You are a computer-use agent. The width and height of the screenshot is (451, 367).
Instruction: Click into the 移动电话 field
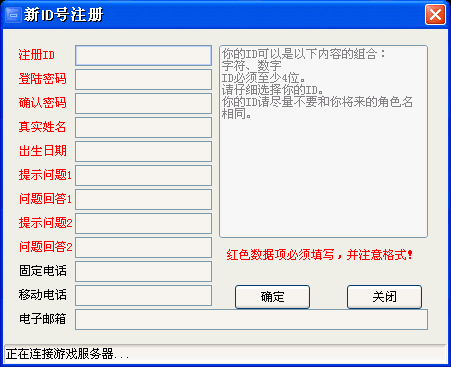click(x=143, y=295)
